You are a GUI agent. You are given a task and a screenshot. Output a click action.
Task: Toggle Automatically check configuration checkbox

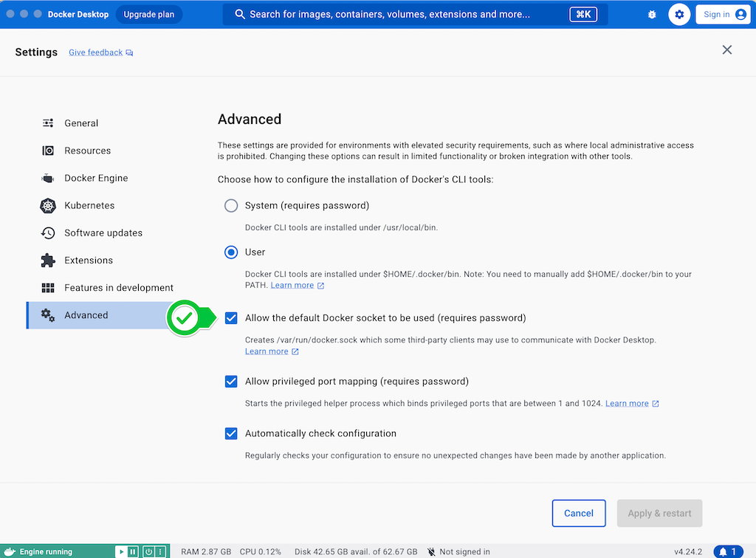231,434
